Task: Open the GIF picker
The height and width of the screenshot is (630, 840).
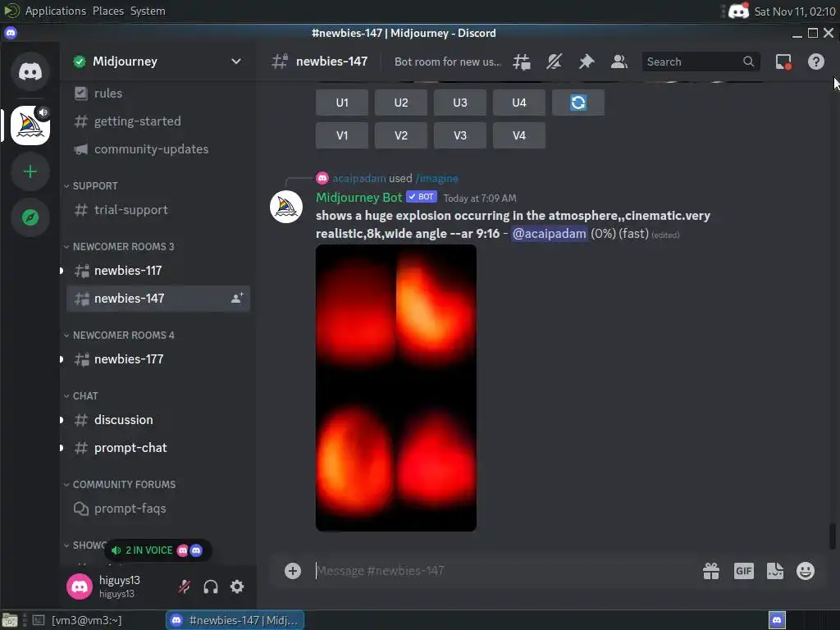Action: tap(743, 571)
